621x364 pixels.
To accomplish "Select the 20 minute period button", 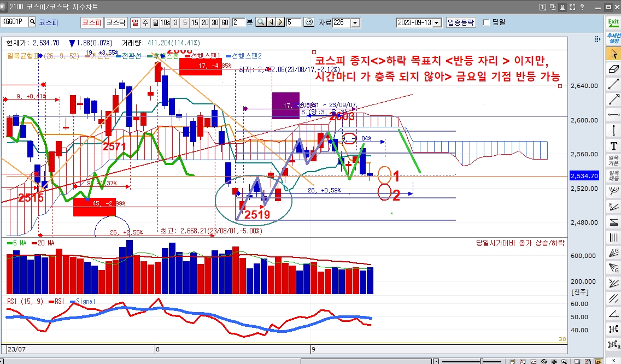I will [205, 22].
